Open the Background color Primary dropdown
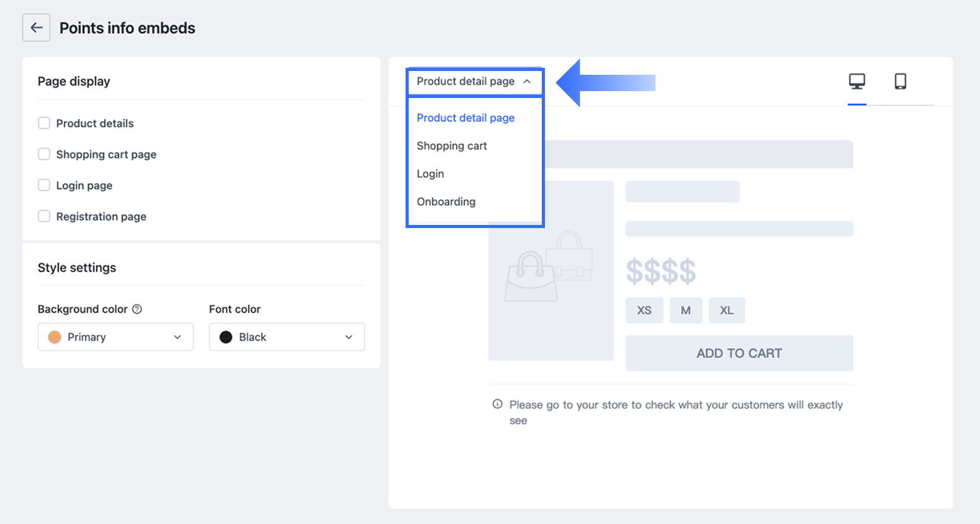The height and width of the screenshot is (524, 980). 116,337
